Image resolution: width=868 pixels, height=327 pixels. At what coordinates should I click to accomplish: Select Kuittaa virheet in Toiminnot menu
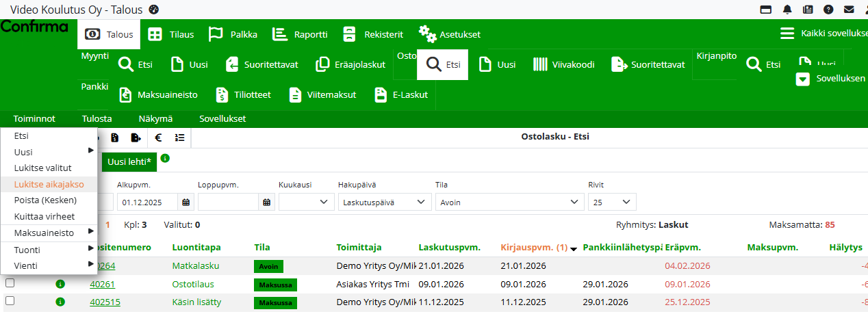(x=44, y=216)
